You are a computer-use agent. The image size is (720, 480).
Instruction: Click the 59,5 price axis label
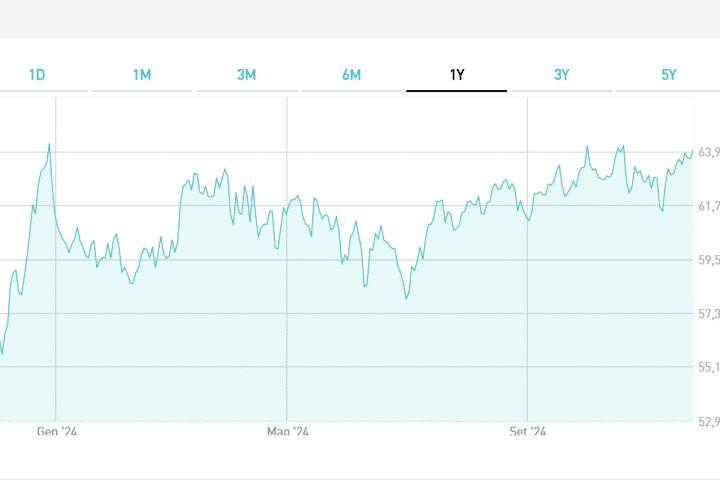click(709, 260)
